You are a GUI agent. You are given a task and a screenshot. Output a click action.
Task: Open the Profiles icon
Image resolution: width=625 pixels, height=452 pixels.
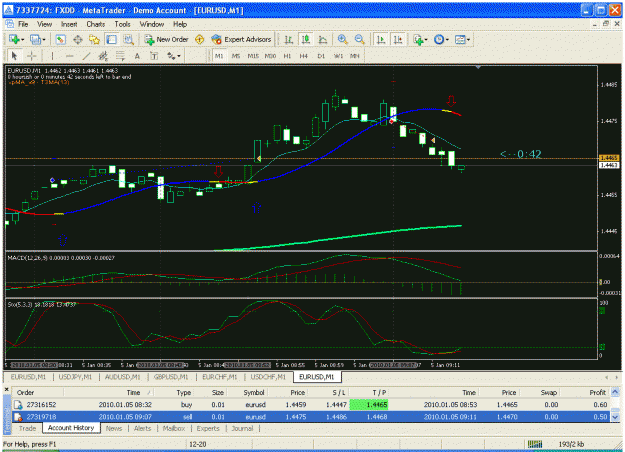click(35, 39)
